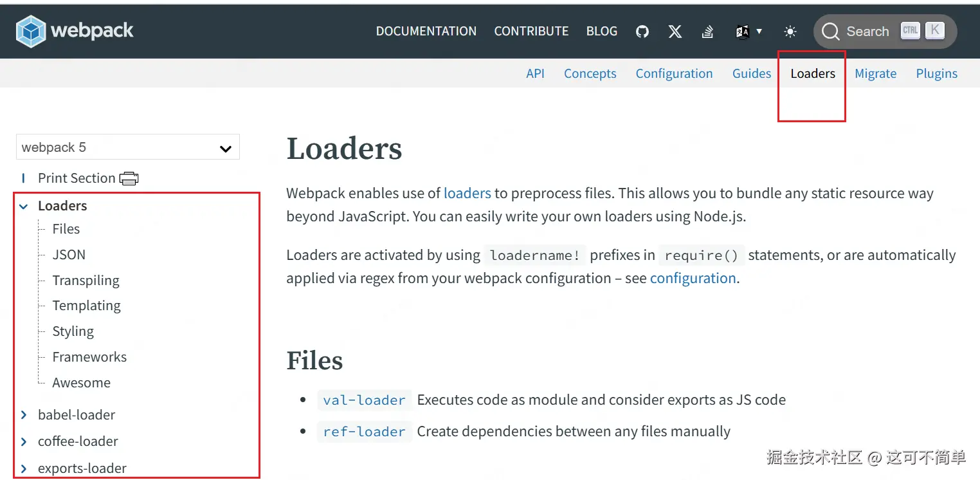Screen dimensions: 980x480
Task: Jump to Transpiling in sidebar
Action: [x=86, y=281]
